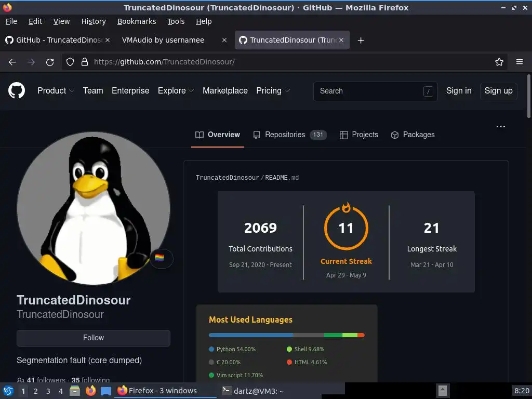Open the Tools menu

pyautogui.click(x=176, y=21)
